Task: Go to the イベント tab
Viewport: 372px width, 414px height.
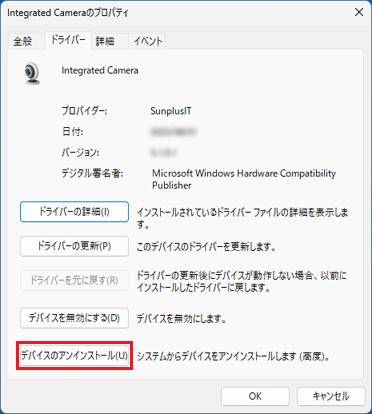Action: (148, 41)
